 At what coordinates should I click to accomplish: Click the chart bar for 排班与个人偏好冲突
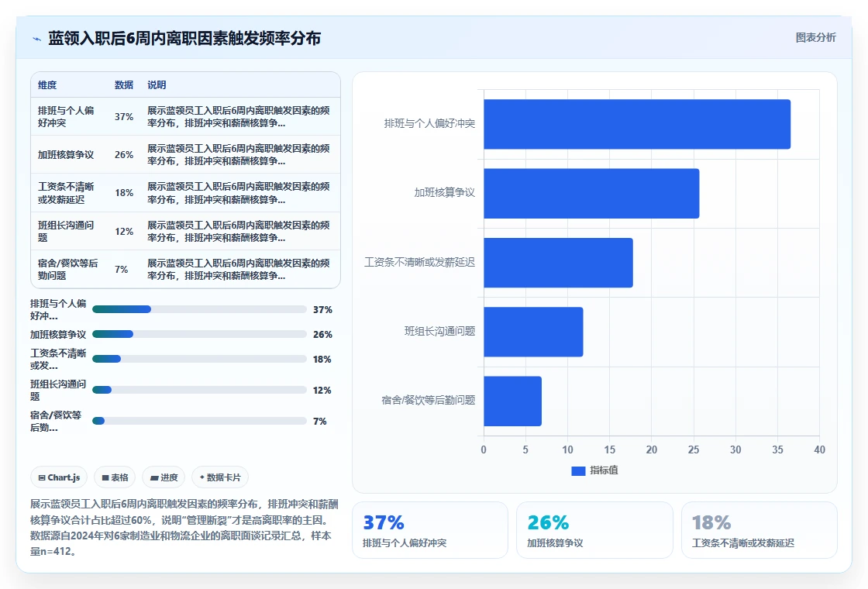(637, 124)
